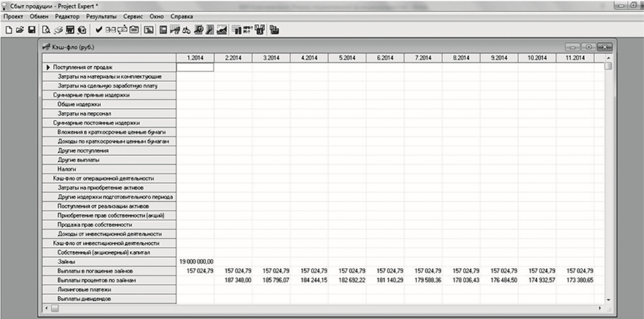
Task: Click the empty 1.2014 sales input cell
Action: tap(195, 68)
